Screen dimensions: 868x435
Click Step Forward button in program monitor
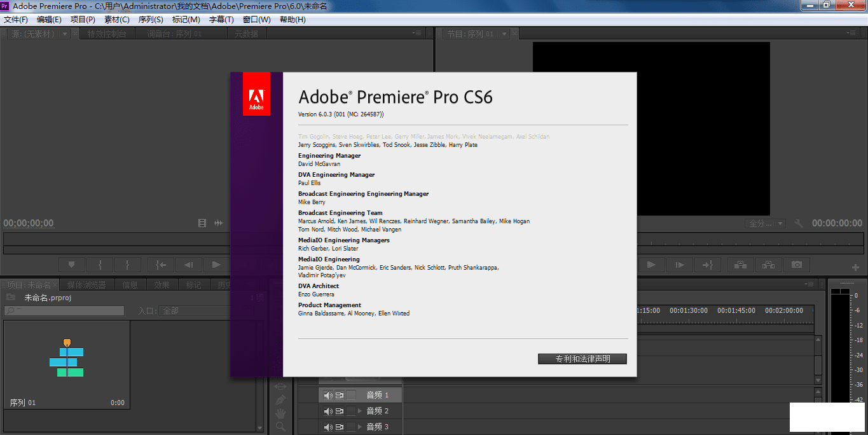[x=680, y=265]
